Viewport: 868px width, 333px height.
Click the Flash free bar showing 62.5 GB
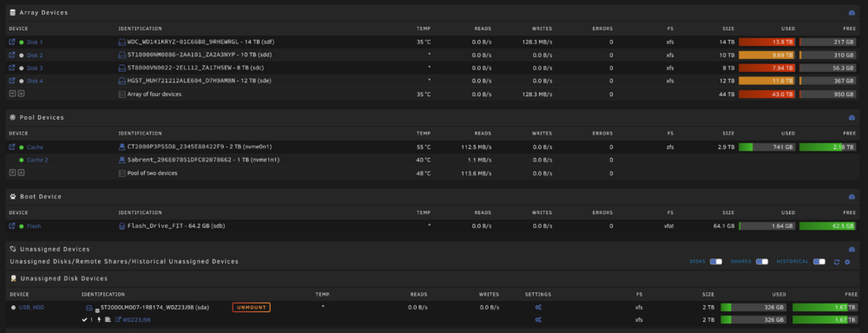pyautogui.click(x=827, y=226)
